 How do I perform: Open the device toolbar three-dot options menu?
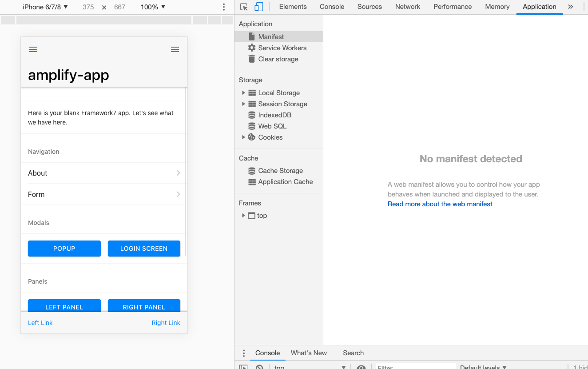224,7
